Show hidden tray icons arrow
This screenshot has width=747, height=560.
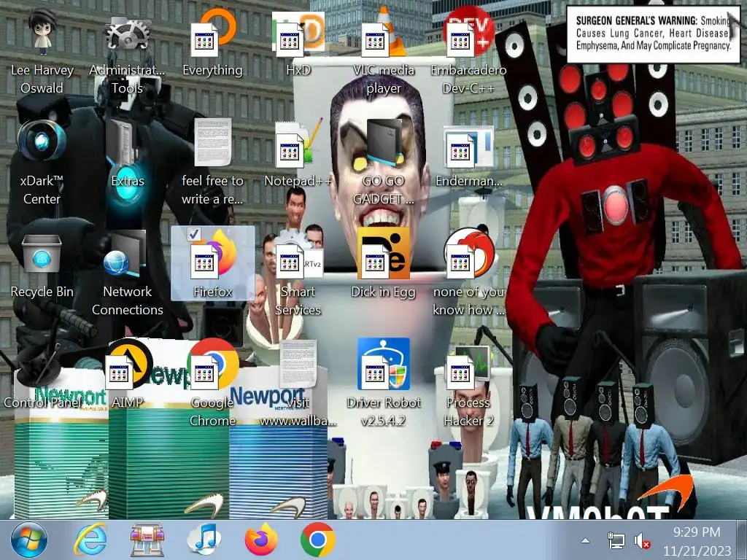tap(586, 540)
